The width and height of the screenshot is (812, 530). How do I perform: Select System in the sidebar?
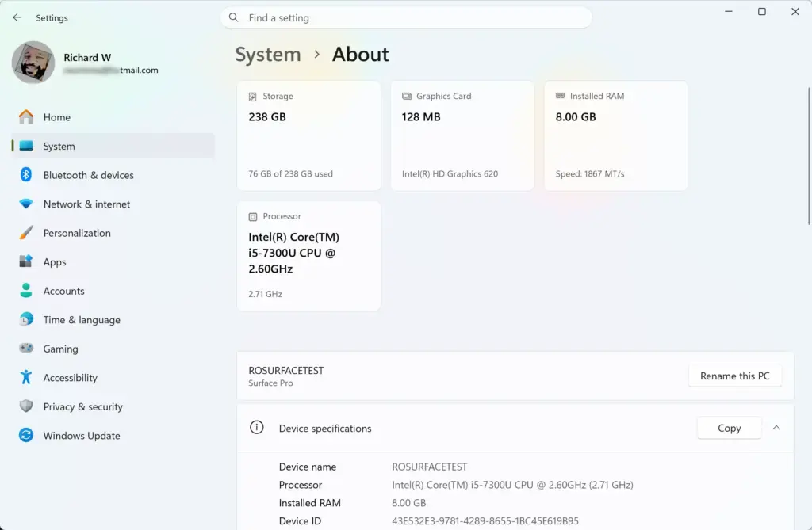(113, 146)
